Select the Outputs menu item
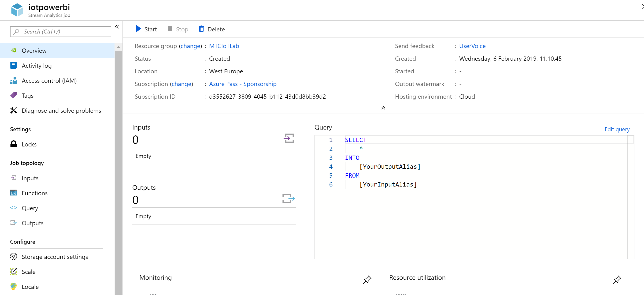Image resolution: width=644 pixels, height=295 pixels. coord(33,223)
